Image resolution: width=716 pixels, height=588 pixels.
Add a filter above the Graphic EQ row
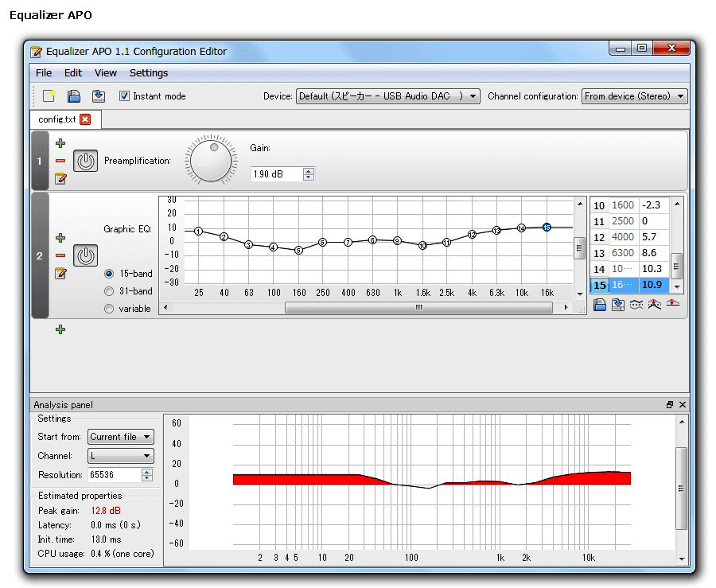[x=60, y=238]
